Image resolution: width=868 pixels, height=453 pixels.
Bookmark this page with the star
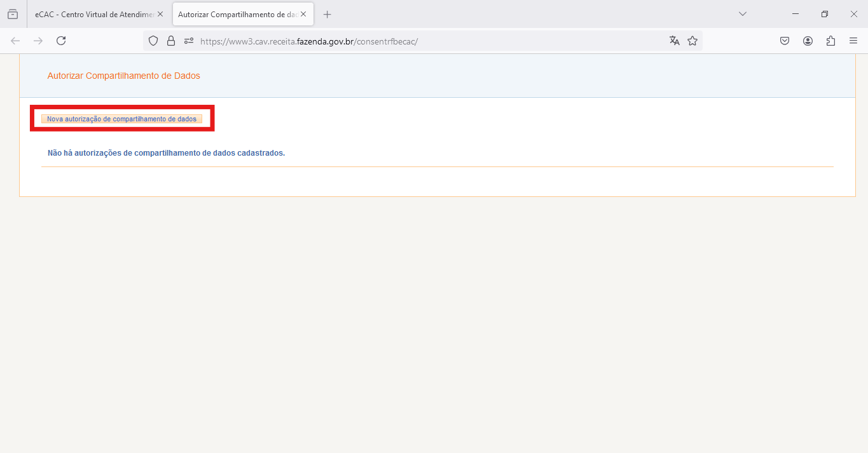click(692, 41)
